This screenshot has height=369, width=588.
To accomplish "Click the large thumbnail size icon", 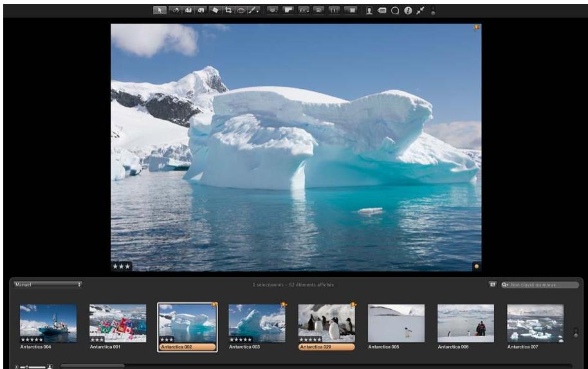I will click(x=50, y=367).
